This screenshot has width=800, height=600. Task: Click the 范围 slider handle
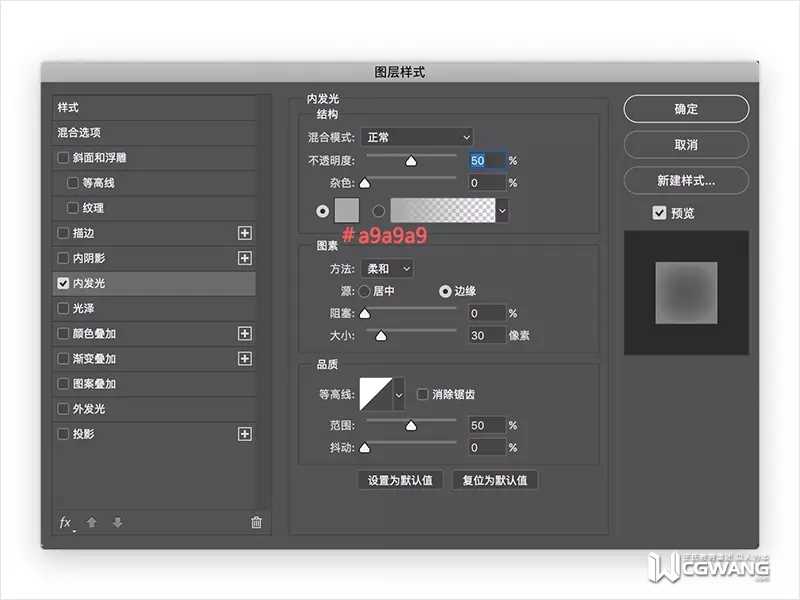point(411,426)
